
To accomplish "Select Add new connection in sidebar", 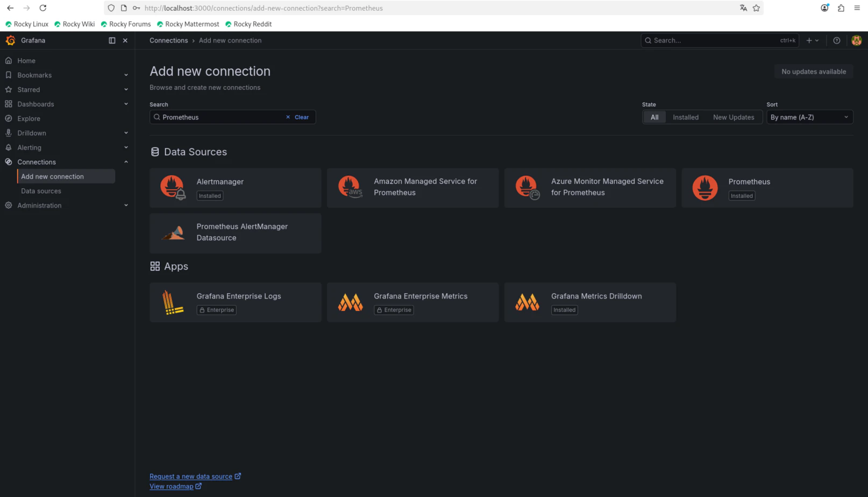I will [66, 176].
